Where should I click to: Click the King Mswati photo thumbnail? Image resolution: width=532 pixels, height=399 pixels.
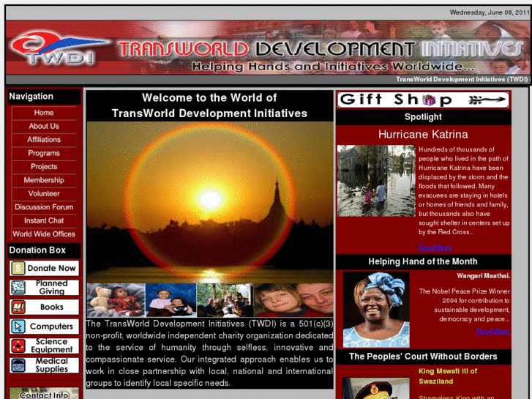click(376, 388)
